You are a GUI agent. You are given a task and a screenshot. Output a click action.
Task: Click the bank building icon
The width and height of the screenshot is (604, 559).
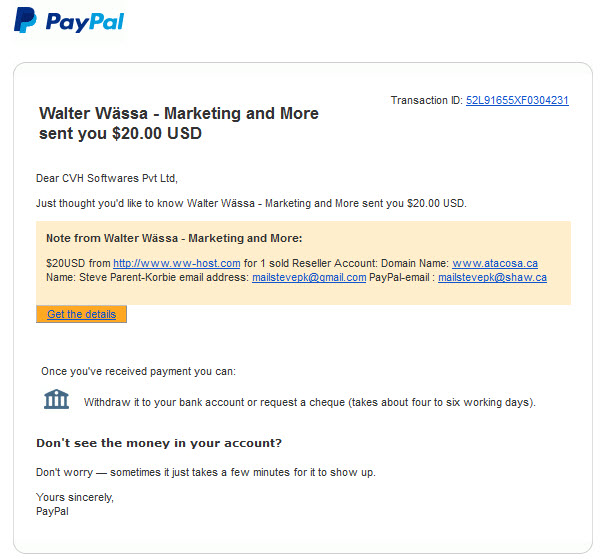(x=56, y=399)
